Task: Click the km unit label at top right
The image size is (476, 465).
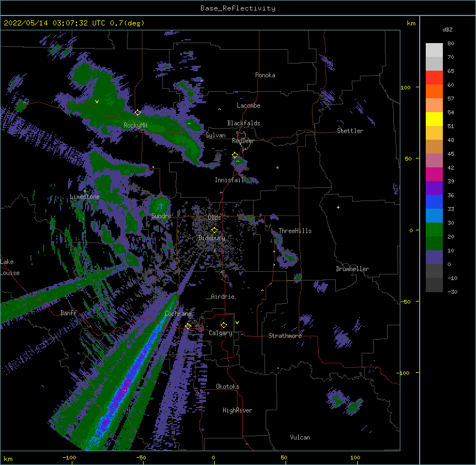Action: pos(411,23)
